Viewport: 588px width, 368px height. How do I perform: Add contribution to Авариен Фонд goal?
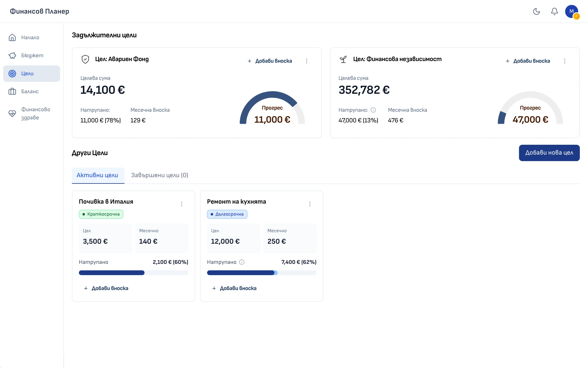(x=269, y=61)
